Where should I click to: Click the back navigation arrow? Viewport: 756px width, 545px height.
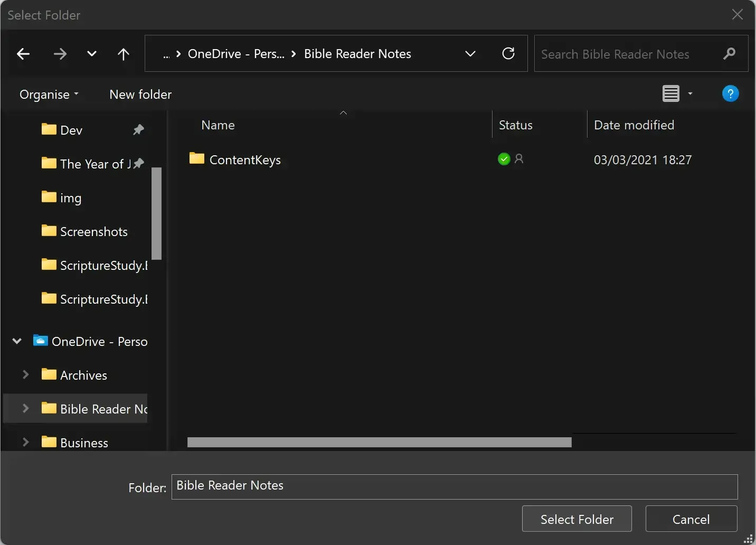pyautogui.click(x=23, y=53)
